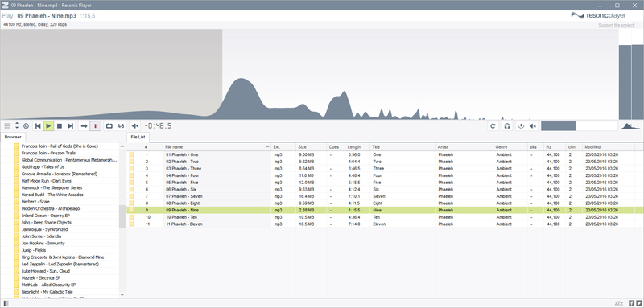Open the Twitter icon in status bar
The image size is (644, 308).
click(638, 303)
